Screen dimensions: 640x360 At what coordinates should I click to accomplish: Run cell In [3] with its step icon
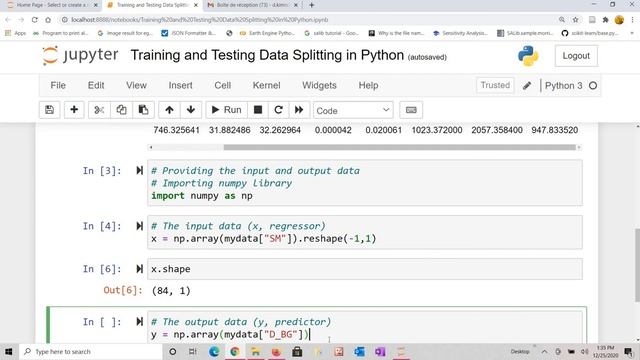coord(140,171)
